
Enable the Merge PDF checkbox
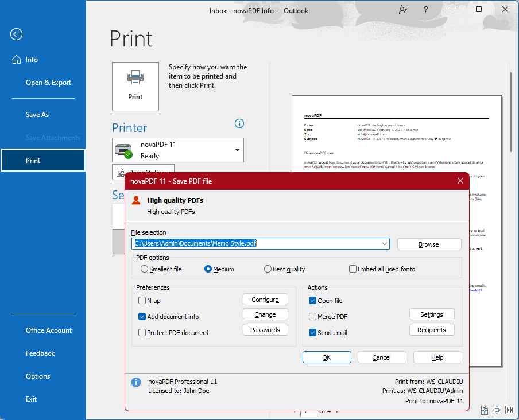312,317
